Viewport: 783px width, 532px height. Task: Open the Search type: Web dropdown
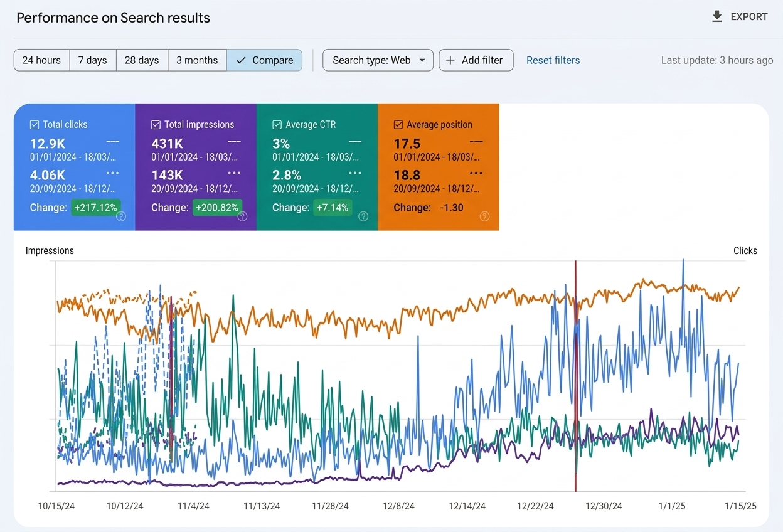point(378,60)
